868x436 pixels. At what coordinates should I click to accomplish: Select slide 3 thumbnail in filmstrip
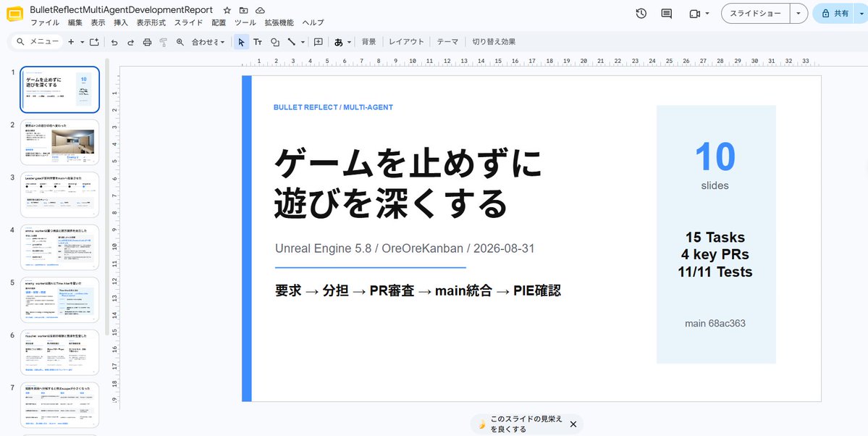click(x=60, y=195)
